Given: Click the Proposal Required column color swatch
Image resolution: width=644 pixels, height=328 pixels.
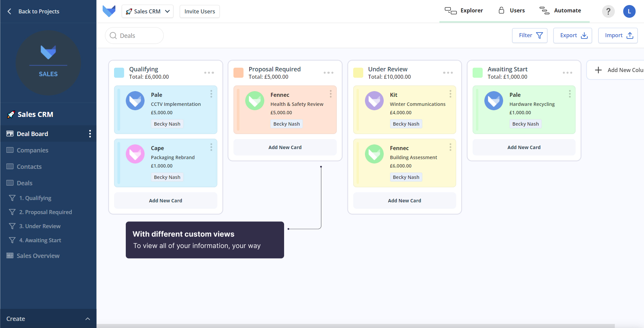Looking at the screenshot, I should [238, 73].
